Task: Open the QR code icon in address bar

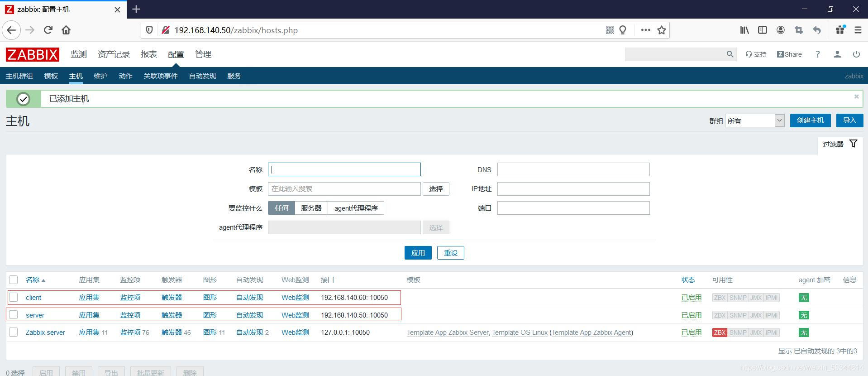Action: click(610, 30)
